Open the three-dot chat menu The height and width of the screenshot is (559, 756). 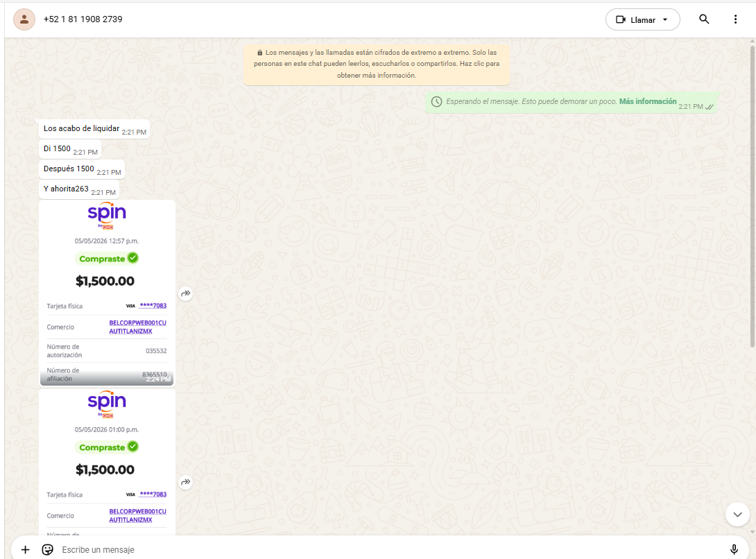pos(735,19)
